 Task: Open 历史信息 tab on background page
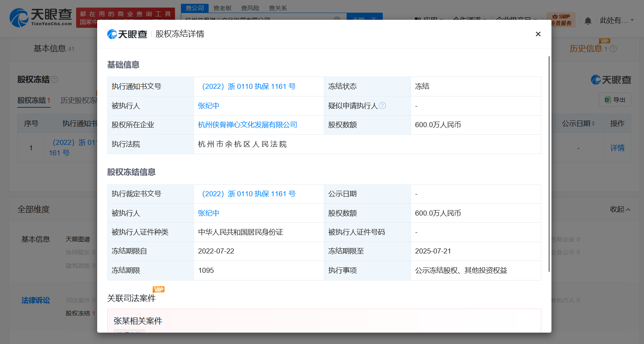pos(586,48)
